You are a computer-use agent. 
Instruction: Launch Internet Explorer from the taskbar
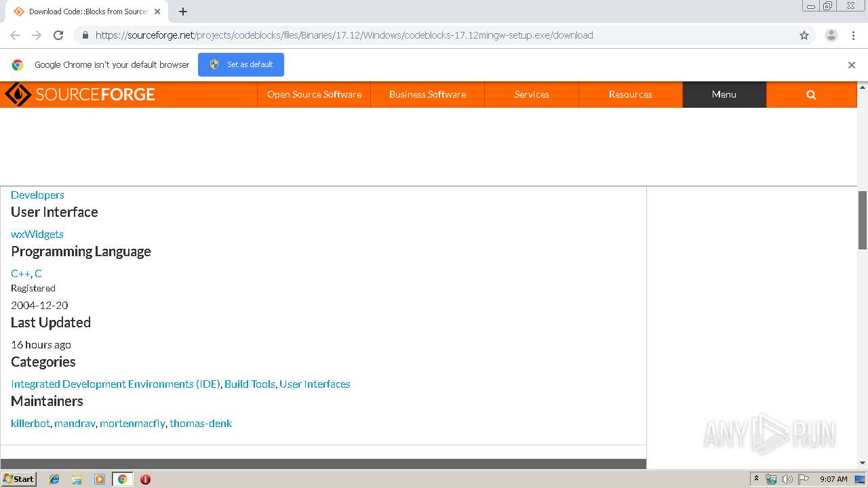[54, 479]
